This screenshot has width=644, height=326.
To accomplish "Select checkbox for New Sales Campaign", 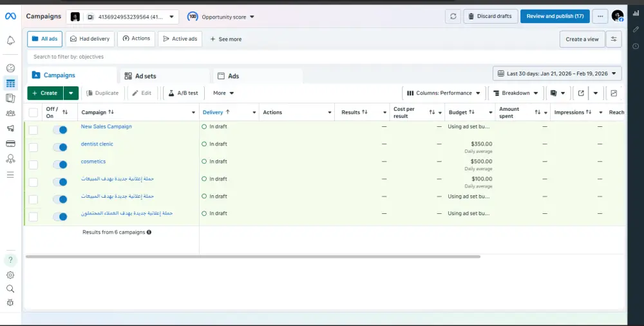I will (33, 130).
